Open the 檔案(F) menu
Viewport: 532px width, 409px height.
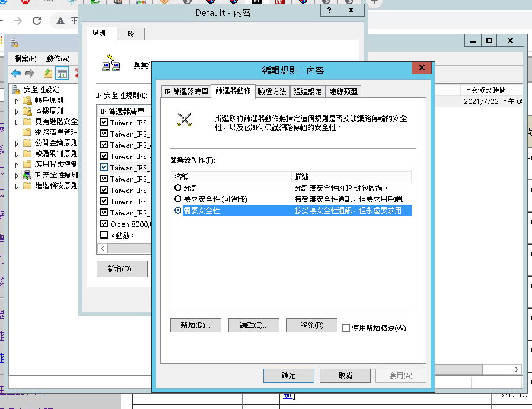(26, 58)
